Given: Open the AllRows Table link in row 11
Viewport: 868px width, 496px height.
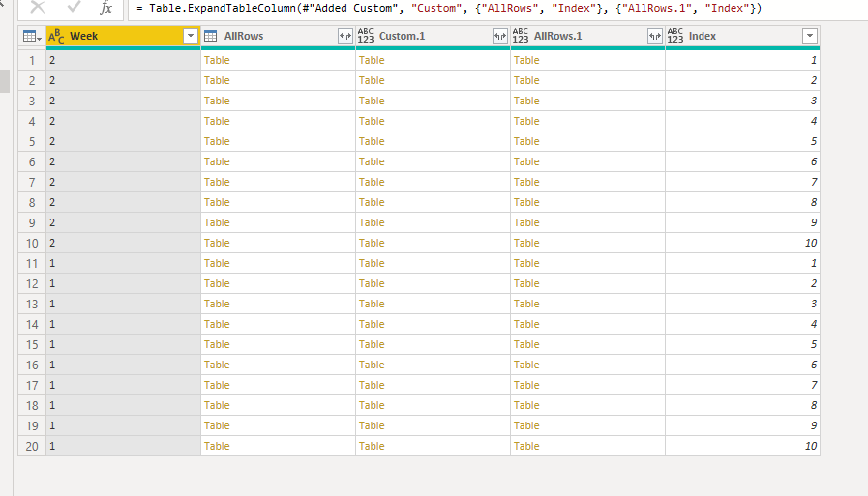Looking at the screenshot, I should (x=217, y=263).
